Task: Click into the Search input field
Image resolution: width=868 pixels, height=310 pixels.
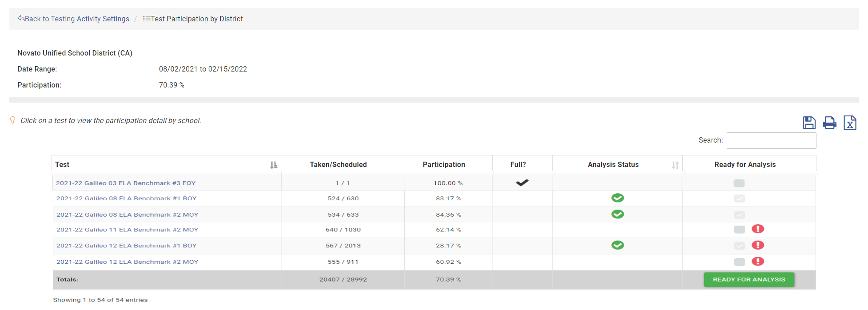Action: (x=771, y=140)
